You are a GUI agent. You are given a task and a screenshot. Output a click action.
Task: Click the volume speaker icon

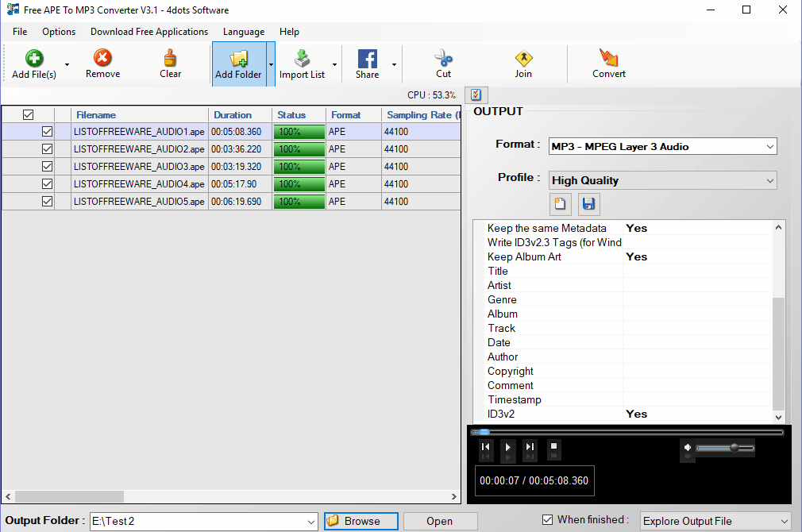click(688, 448)
